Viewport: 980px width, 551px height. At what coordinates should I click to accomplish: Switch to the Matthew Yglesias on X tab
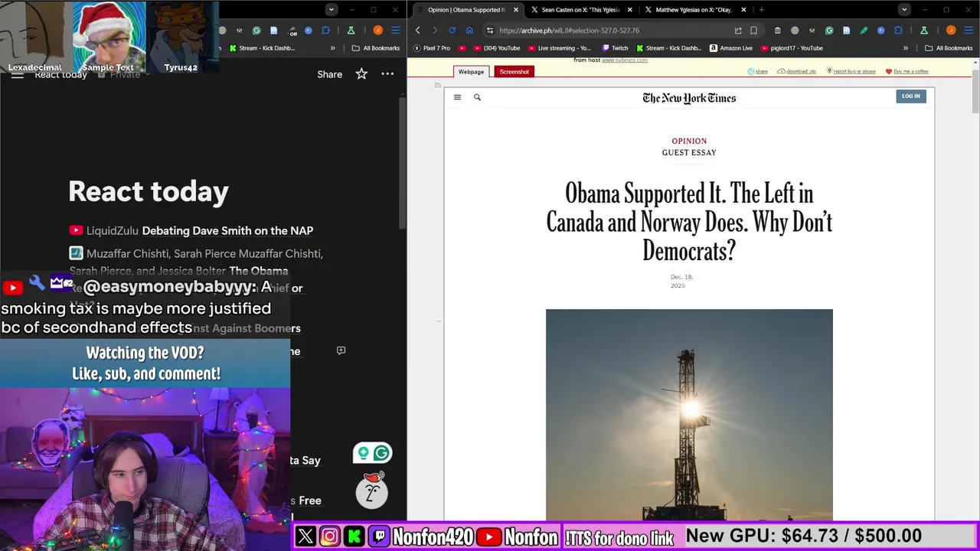pyautogui.click(x=693, y=10)
